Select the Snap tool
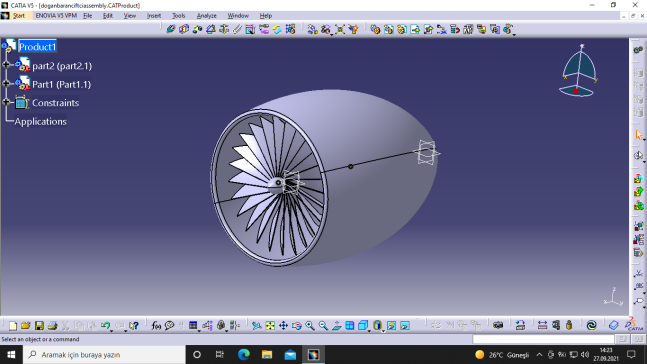647x364 pixels. click(326, 29)
